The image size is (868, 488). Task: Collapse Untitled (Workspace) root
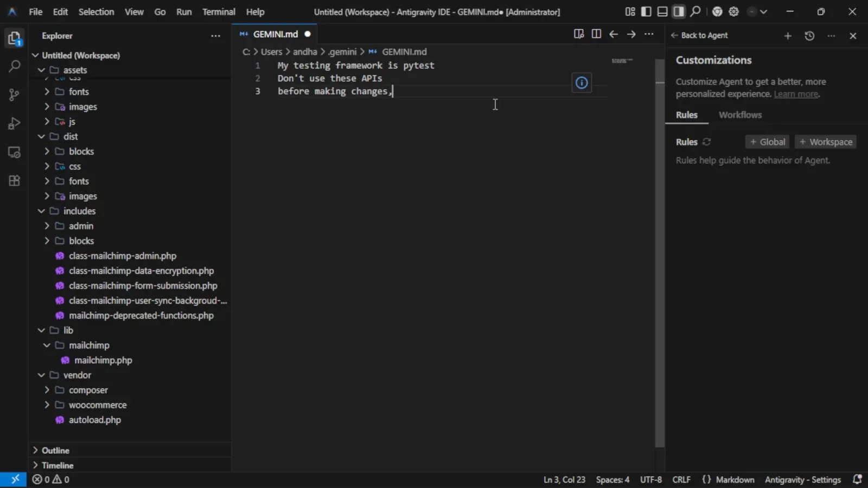click(36, 55)
